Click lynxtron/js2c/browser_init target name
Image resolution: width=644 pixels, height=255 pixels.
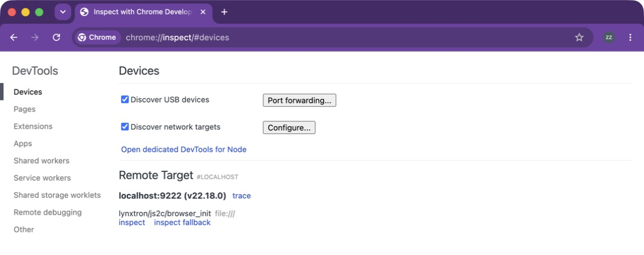tap(164, 213)
